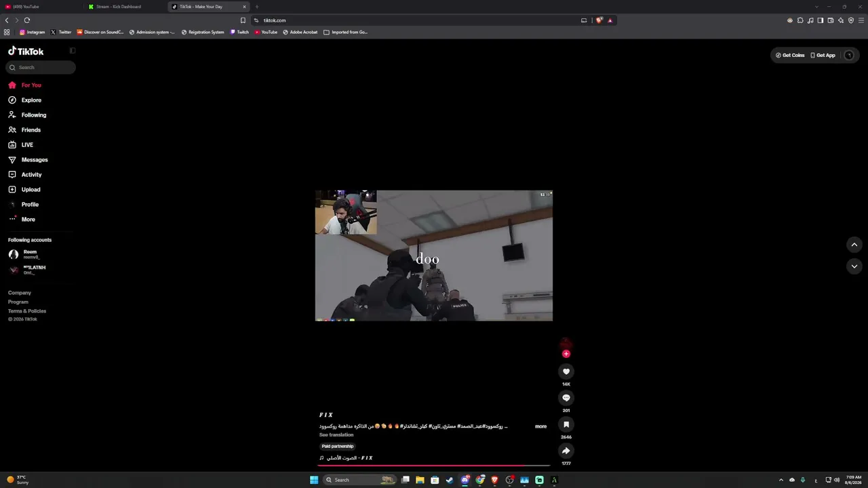Open the video comments via speech bubble icon
This screenshot has width=868, height=488.
click(566, 398)
